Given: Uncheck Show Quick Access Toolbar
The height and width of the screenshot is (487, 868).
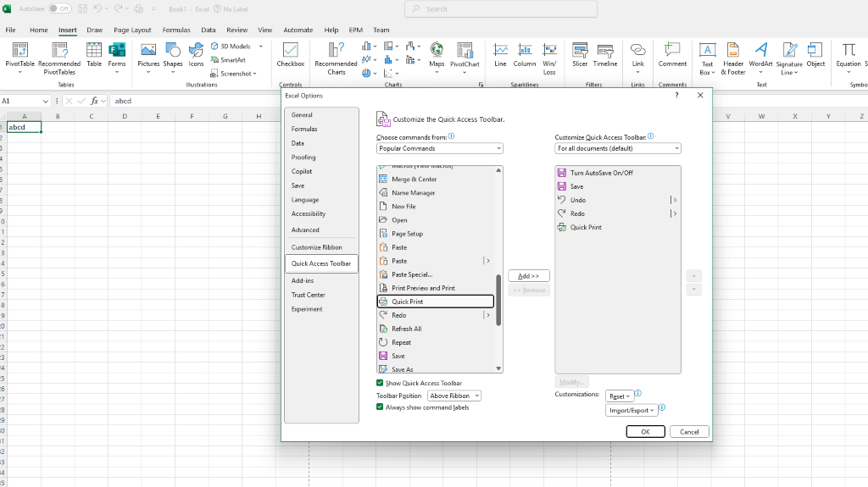Looking at the screenshot, I should pyautogui.click(x=380, y=383).
